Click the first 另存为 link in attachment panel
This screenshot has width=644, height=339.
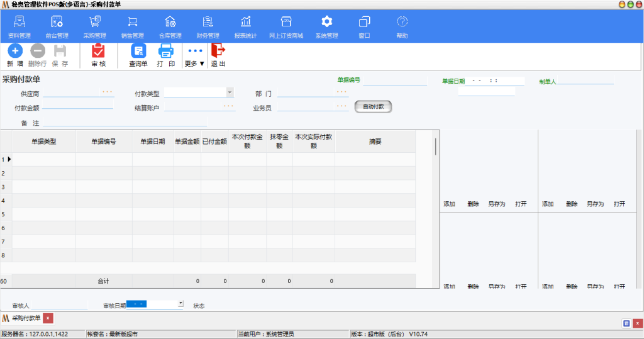tap(496, 204)
